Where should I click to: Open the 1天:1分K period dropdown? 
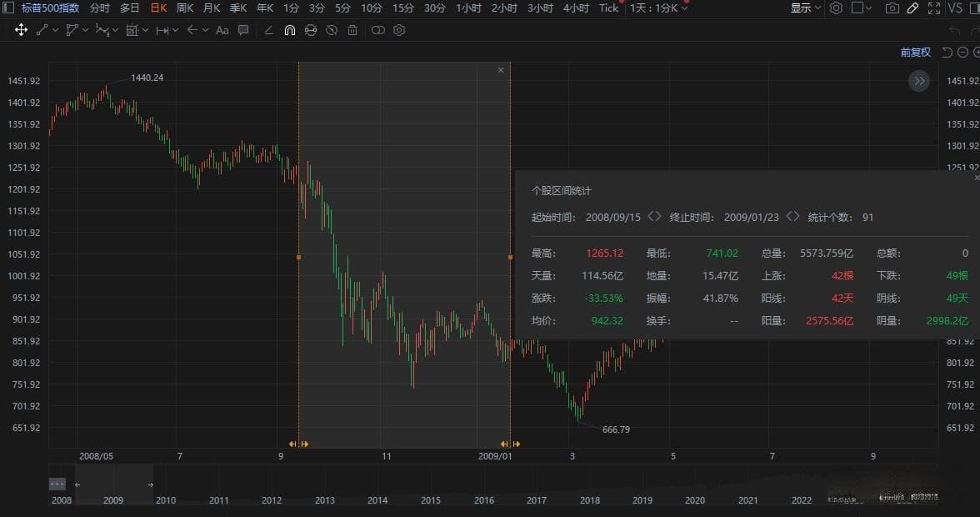coord(658,8)
